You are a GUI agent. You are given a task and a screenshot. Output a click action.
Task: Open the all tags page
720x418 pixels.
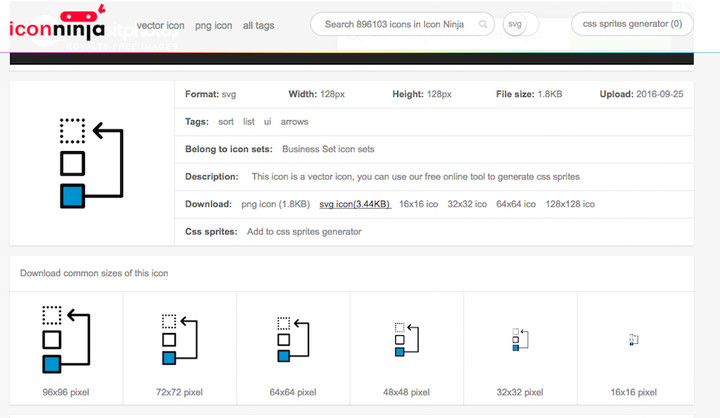[x=259, y=26]
